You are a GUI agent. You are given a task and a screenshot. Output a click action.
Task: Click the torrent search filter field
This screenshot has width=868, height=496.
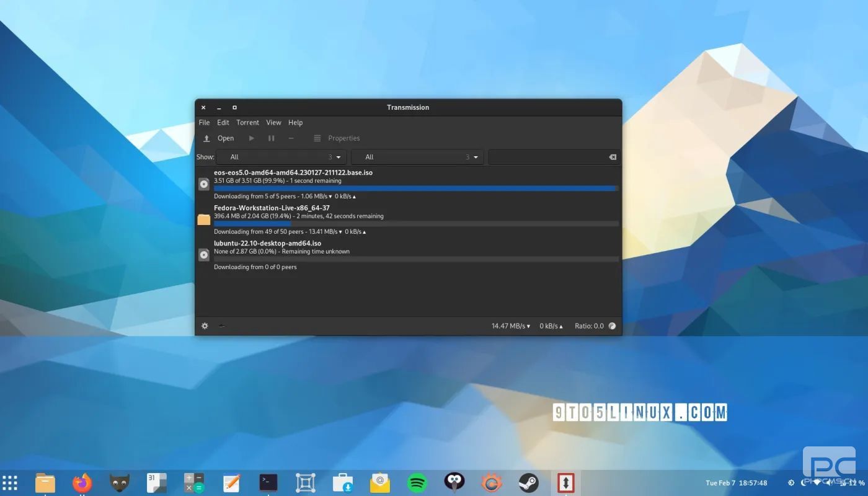tap(547, 157)
